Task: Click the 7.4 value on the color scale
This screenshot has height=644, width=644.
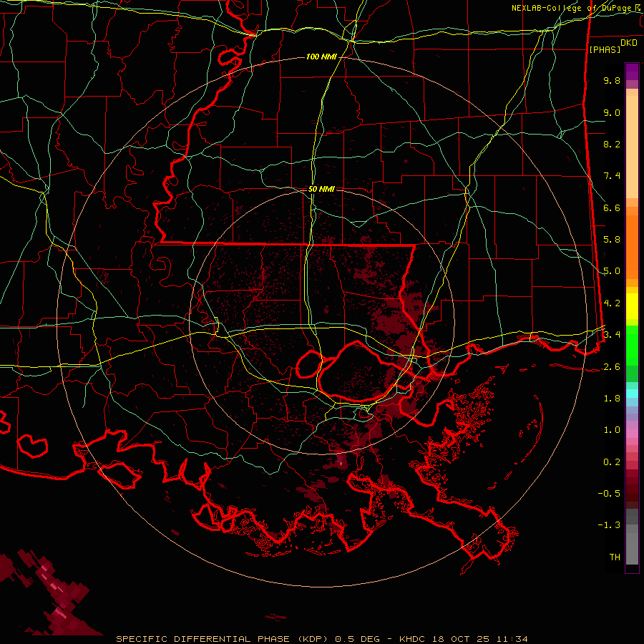Action: (612, 176)
